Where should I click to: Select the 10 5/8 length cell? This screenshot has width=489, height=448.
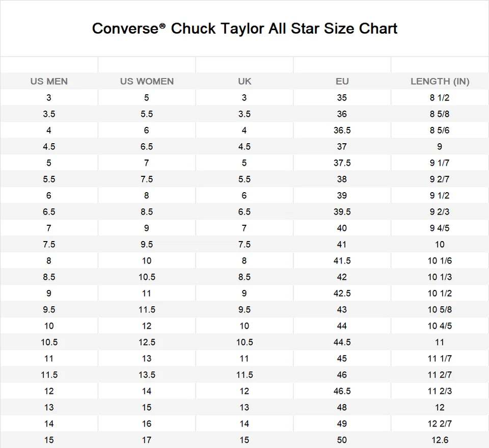440,310
